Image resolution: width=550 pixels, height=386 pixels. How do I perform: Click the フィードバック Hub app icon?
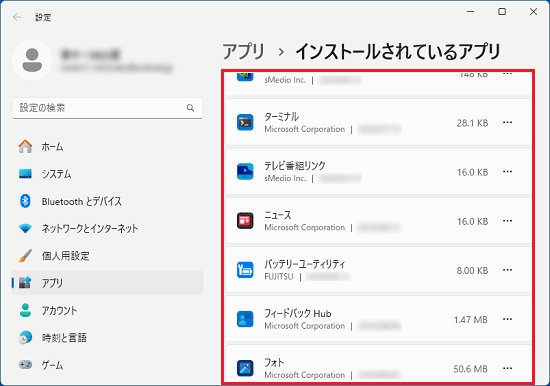tap(245, 319)
